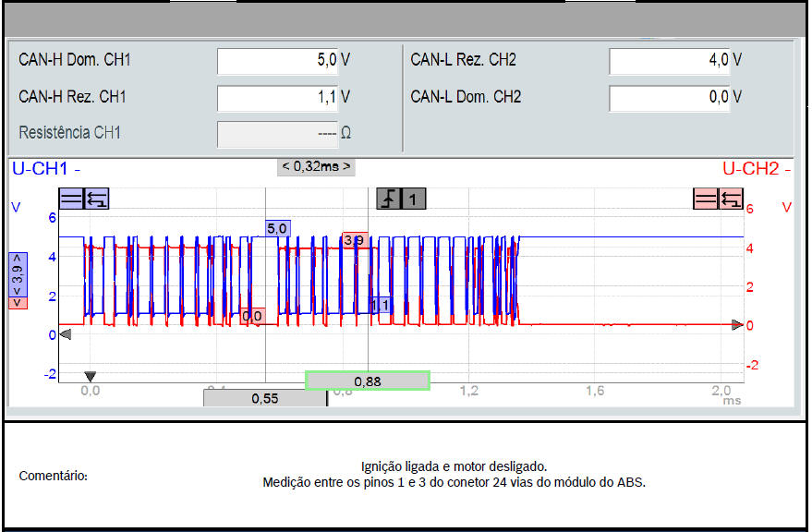Click the < 0,32ms > cursor delta label
Viewport: 812px width, 532px height.
pyautogui.click(x=316, y=166)
